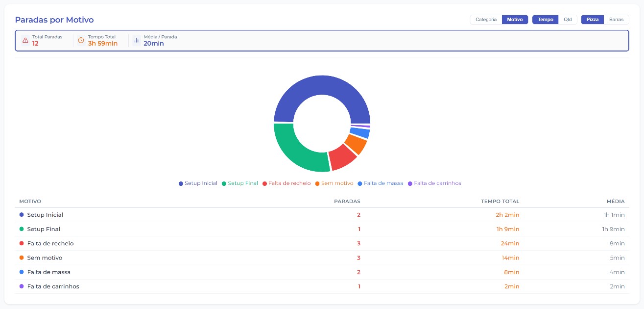This screenshot has height=309, width=644.
Task: Click the bar chart icon beside Média / Parada
Action: click(x=137, y=40)
